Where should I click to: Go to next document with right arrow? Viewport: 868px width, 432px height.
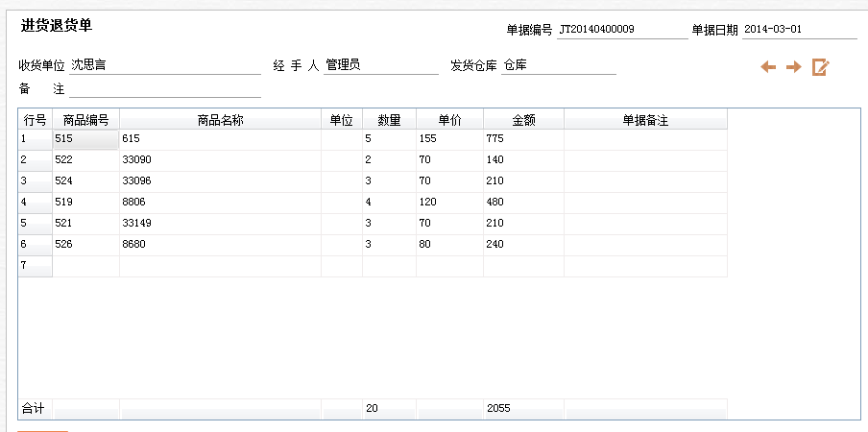click(794, 67)
